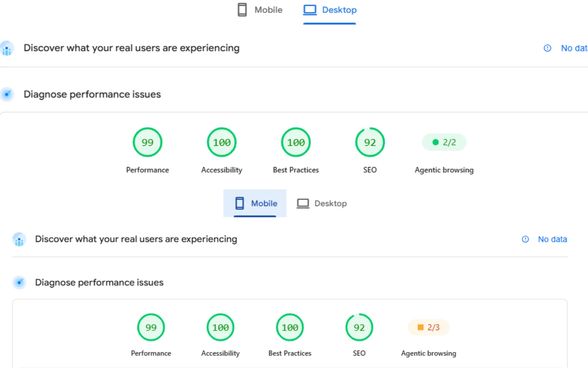Viewport: 588px width, 368px height.
Task: Open the No data link in the lower report
Action: [x=552, y=239]
